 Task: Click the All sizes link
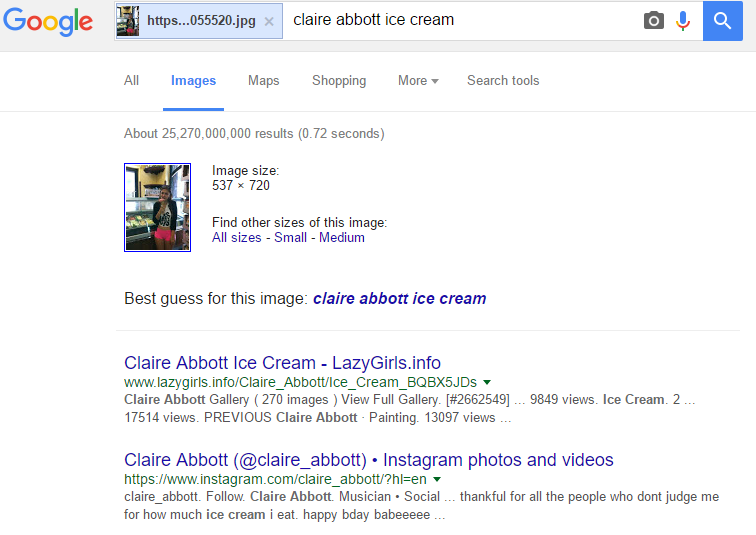[x=236, y=238]
